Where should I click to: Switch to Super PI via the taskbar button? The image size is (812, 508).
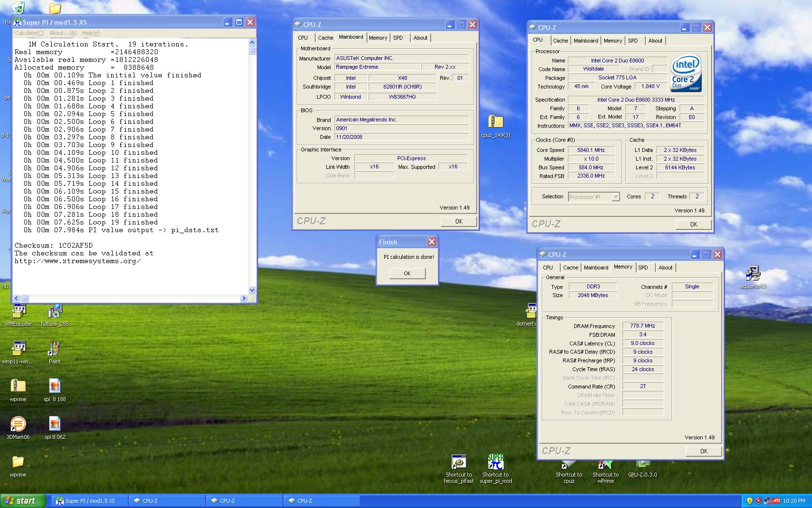point(89,501)
